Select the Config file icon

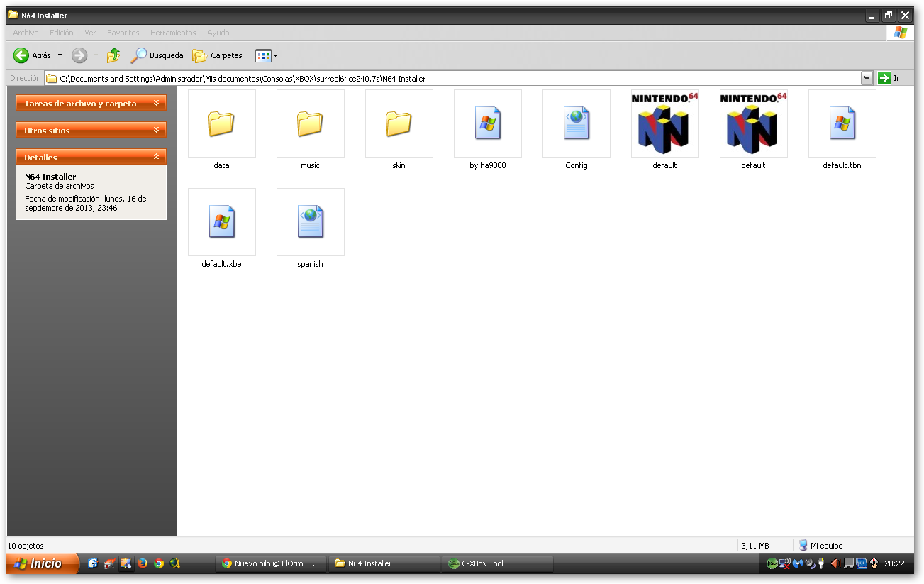(576, 124)
